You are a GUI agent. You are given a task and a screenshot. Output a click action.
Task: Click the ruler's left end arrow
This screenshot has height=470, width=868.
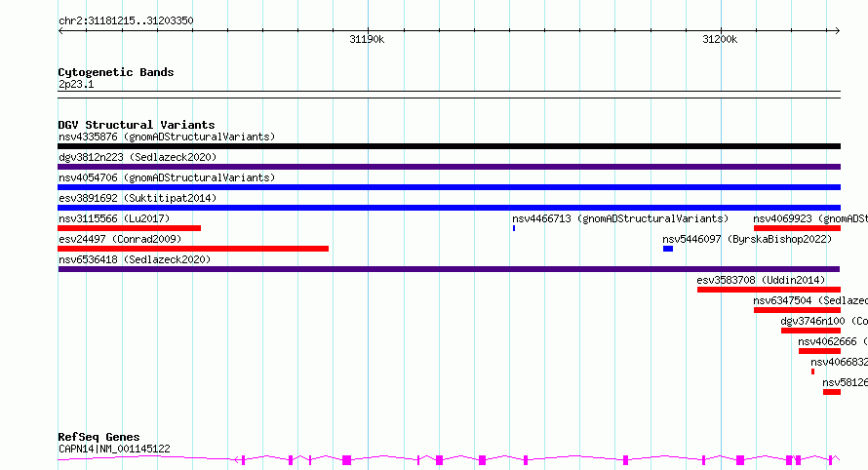tap(60, 31)
